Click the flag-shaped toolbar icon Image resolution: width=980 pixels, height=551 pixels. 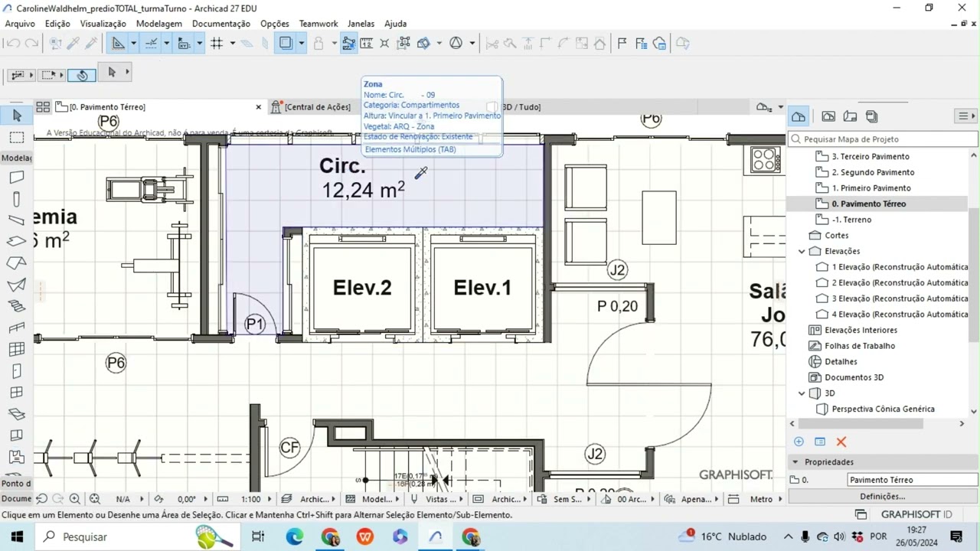622,44
